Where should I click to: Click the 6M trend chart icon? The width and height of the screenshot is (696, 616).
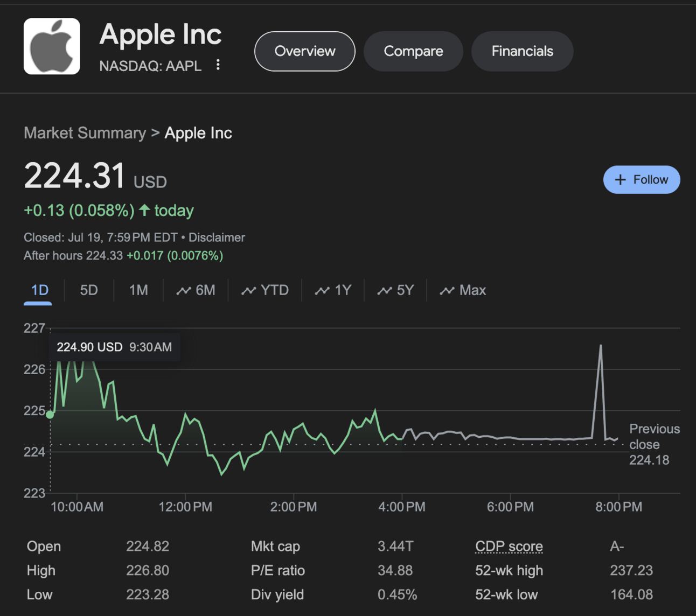coord(184,291)
